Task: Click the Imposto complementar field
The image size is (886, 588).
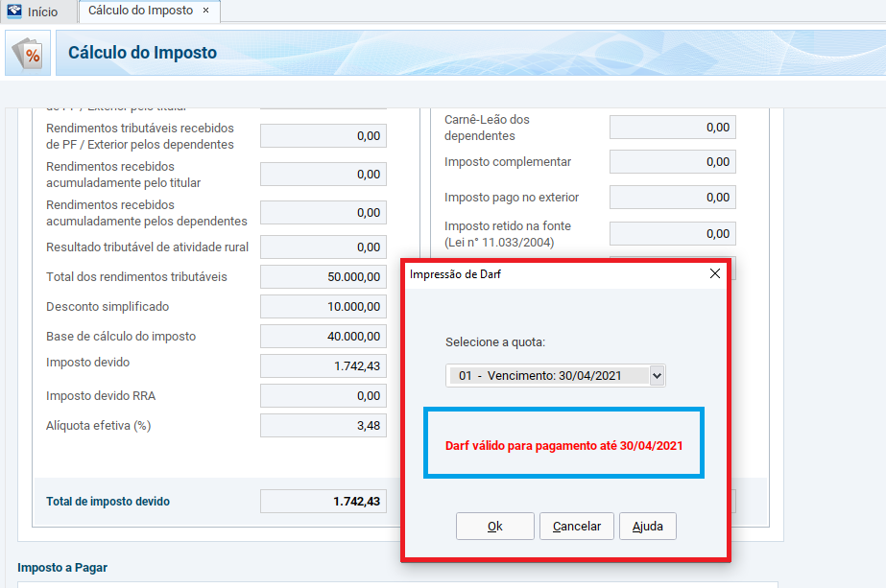Action: 672,162
